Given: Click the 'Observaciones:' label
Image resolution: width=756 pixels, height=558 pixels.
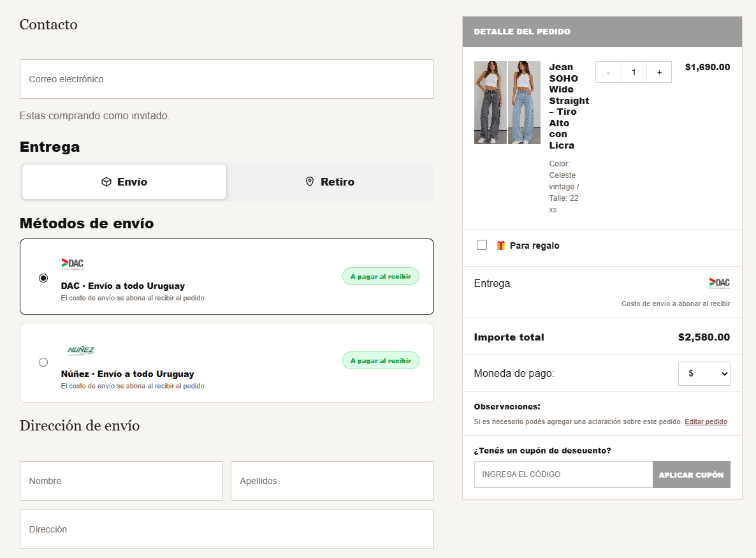Looking at the screenshot, I should click(x=507, y=407).
